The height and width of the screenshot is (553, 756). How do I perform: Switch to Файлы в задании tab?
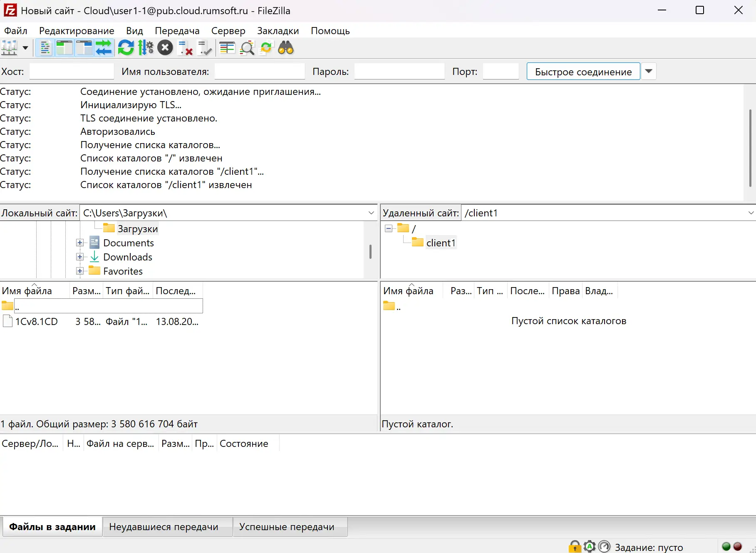pos(52,527)
